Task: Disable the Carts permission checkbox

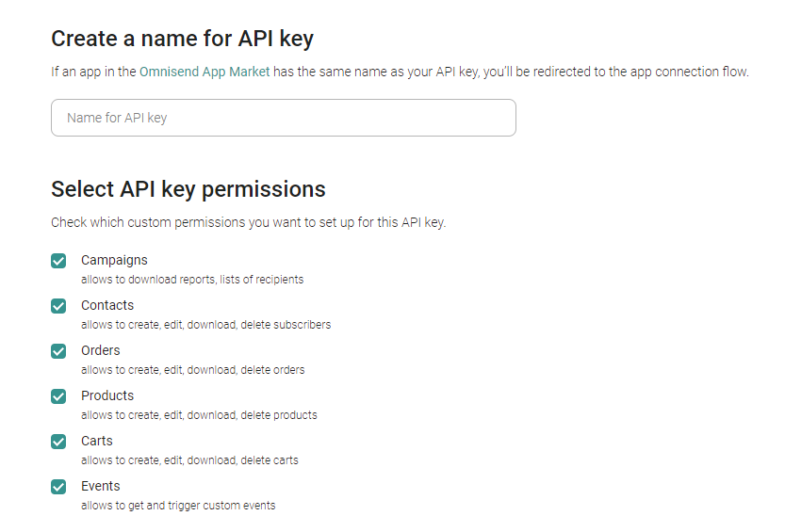Action: click(58, 442)
